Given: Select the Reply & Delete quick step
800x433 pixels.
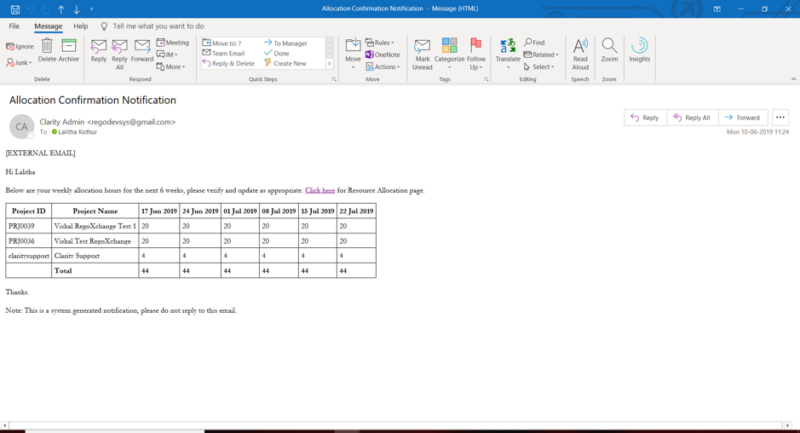Looking at the screenshot, I should [x=229, y=63].
